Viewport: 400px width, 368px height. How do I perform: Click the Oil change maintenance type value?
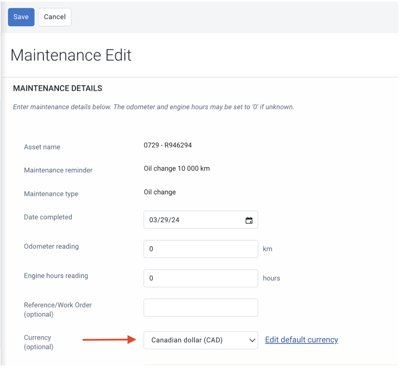(x=160, y=192)
